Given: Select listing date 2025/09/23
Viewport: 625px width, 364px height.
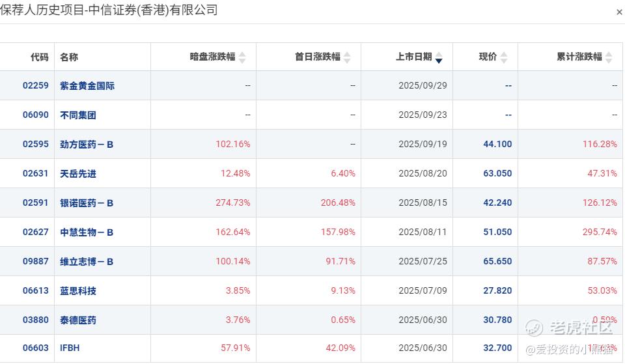Looking at the screenshot, I should [x=423, y=115].
